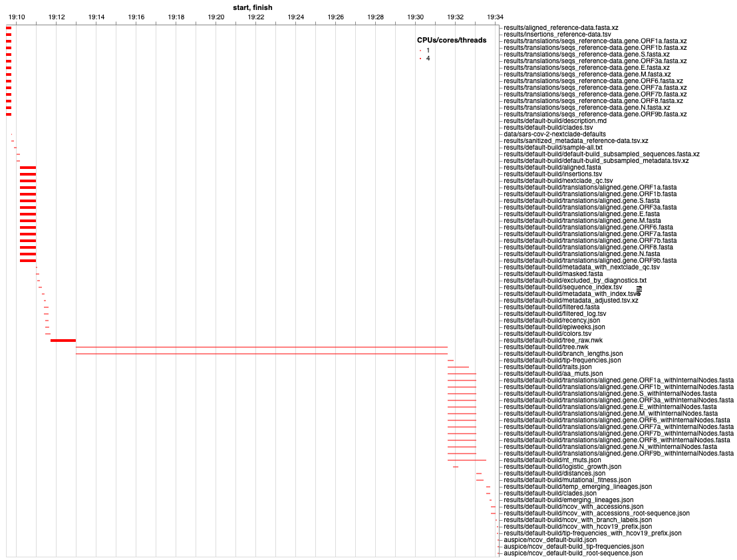Click the default-build/masked.fasta label

(x=553, y=274)
